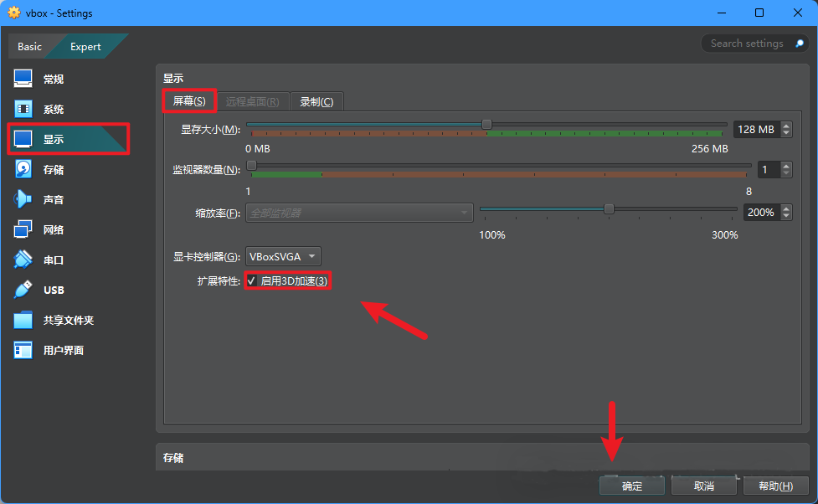Viewport: 818px width, 504px height.
Task: Select 共享文件夹 in the settings sidebar
Action: click(69, 321)
